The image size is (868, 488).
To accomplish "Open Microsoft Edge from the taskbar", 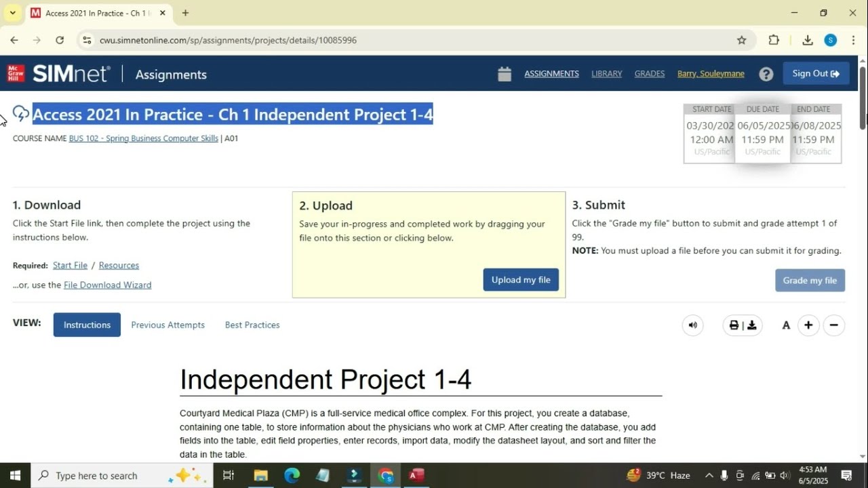I will (x=292, y=475).
